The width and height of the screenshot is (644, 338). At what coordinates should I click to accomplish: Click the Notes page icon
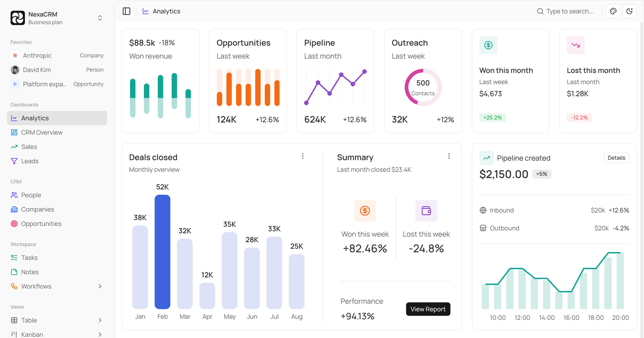(x=14, y=272)
